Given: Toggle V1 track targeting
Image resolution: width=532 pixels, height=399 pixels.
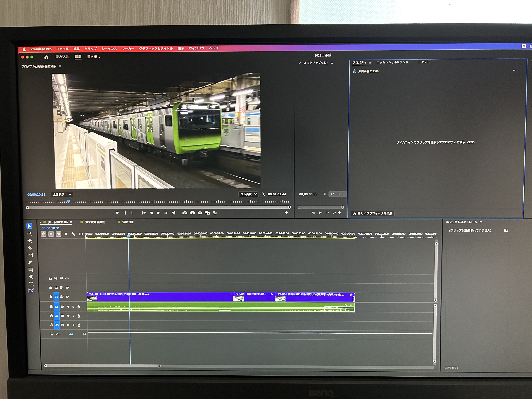Looking at the screenshot, I should (56, 297).
